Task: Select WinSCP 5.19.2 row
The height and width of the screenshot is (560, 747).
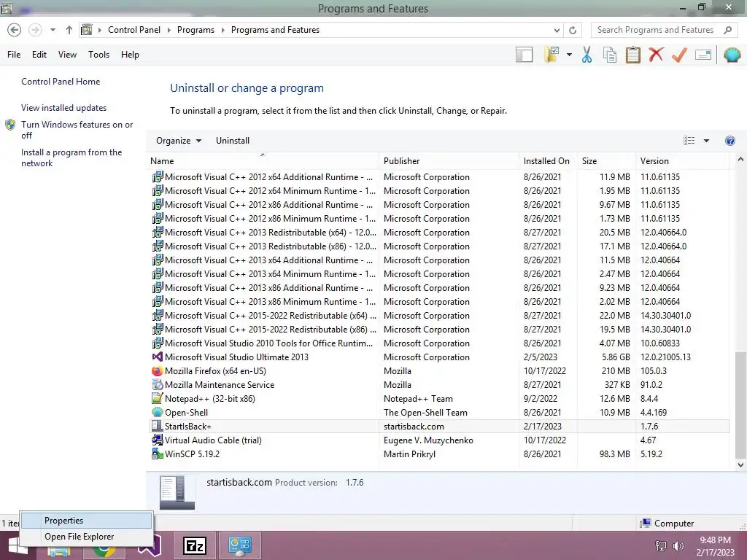Action: 438,454
